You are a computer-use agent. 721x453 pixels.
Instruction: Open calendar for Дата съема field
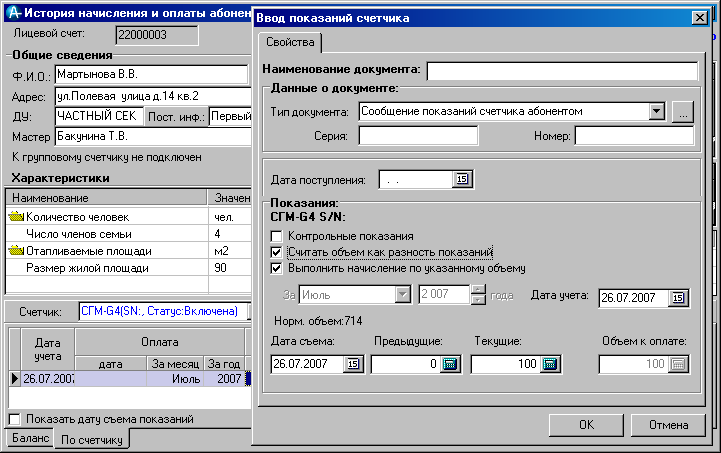tap(352, 365)
